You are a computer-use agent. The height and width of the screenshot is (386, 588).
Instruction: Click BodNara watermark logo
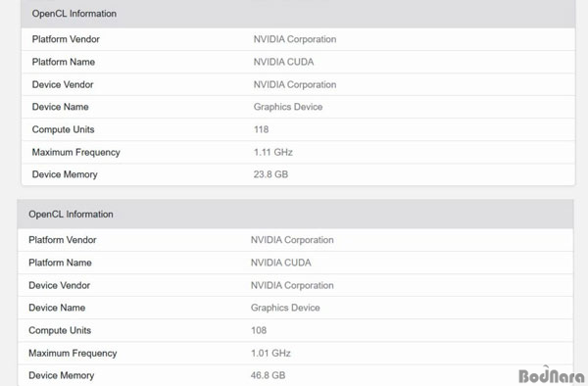[x=551, y=375]
